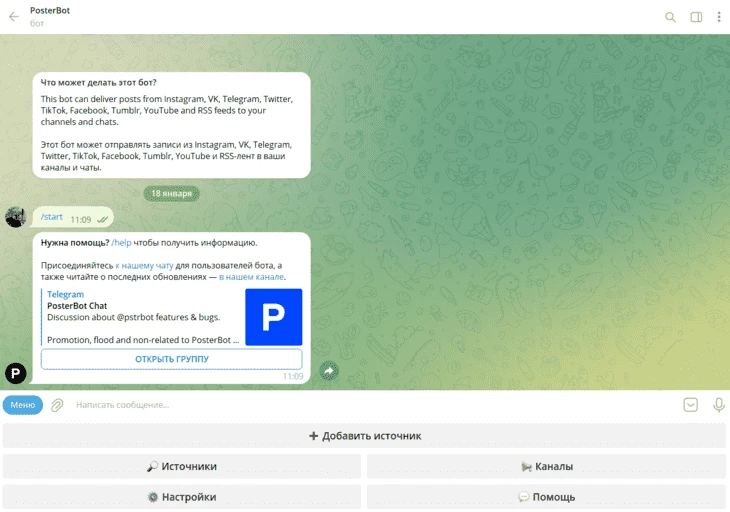The image size is (730, 512).
Task: Follow the 'к нашему чату' link
Action: (144, 265)
